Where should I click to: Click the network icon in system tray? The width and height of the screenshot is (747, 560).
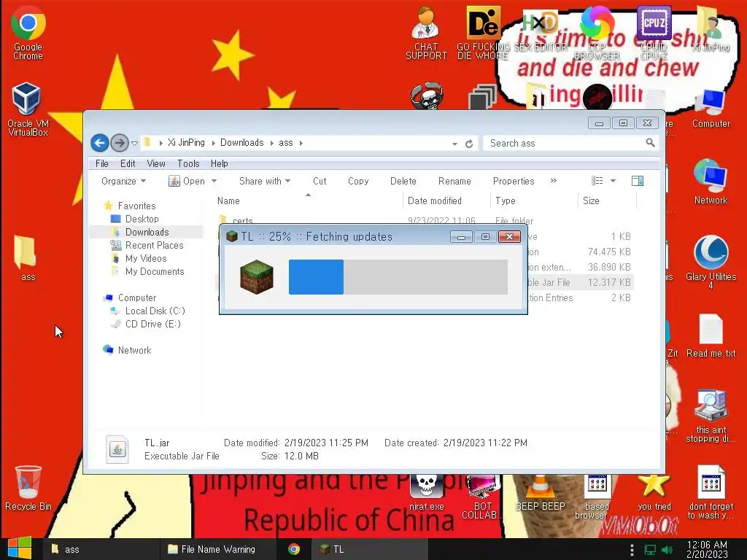tap(650, 550)
